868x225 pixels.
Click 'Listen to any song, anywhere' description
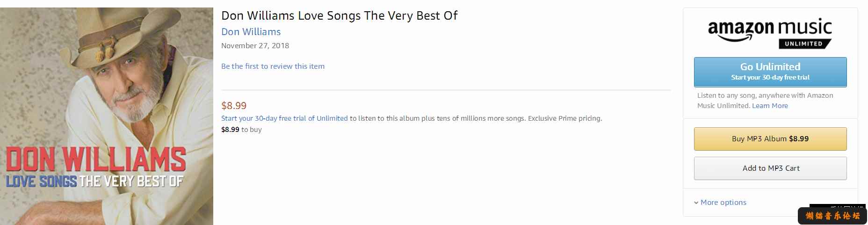[x=765, y=101]
